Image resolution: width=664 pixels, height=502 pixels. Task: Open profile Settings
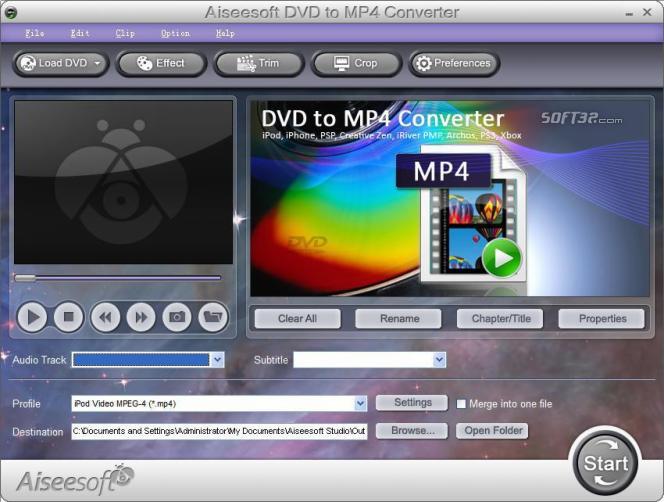point(412,403)
